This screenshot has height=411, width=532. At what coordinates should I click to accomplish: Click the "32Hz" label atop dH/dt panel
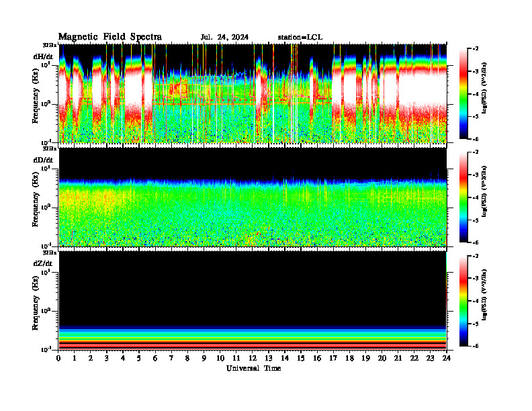tap(50, 44)
